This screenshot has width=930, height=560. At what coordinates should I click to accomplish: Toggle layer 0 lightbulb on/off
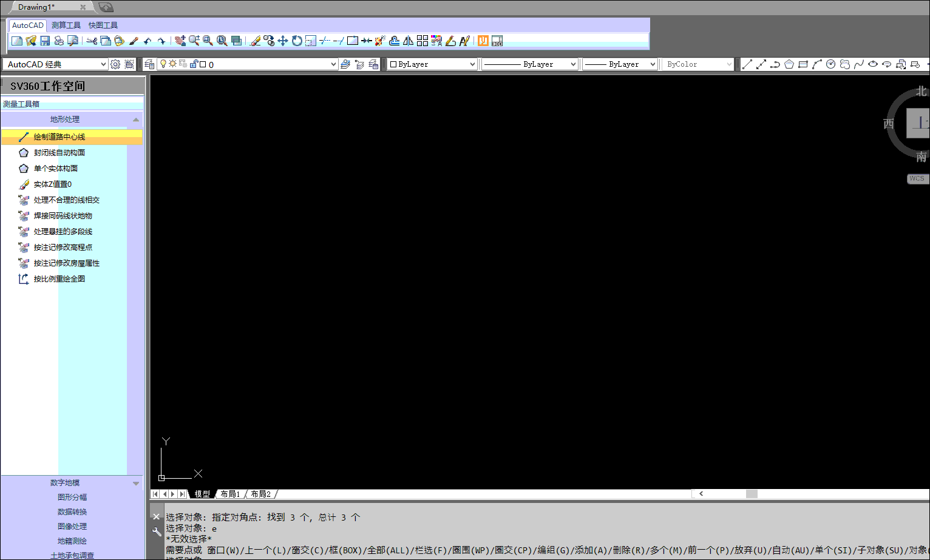163,64
